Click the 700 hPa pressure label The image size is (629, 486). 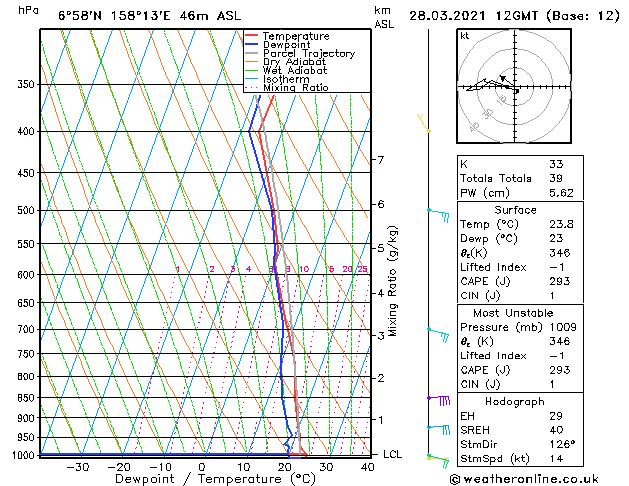(x=26, y=329)
